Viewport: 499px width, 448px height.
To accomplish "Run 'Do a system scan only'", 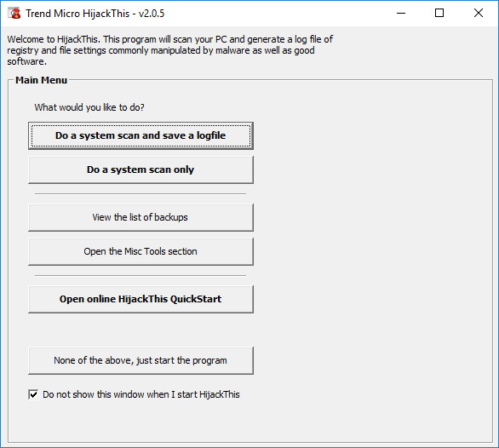I will tap(141, 169).
